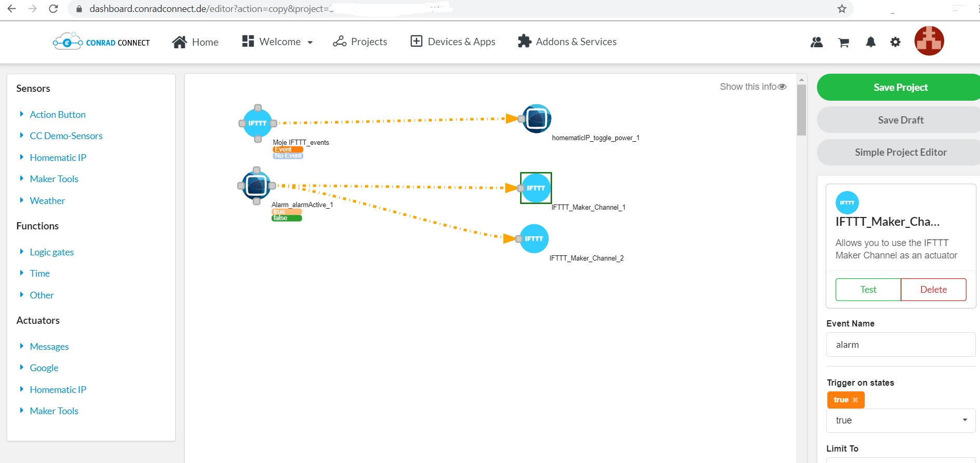
Task: Open the shopping cart icon
Action: pos(843,43)
